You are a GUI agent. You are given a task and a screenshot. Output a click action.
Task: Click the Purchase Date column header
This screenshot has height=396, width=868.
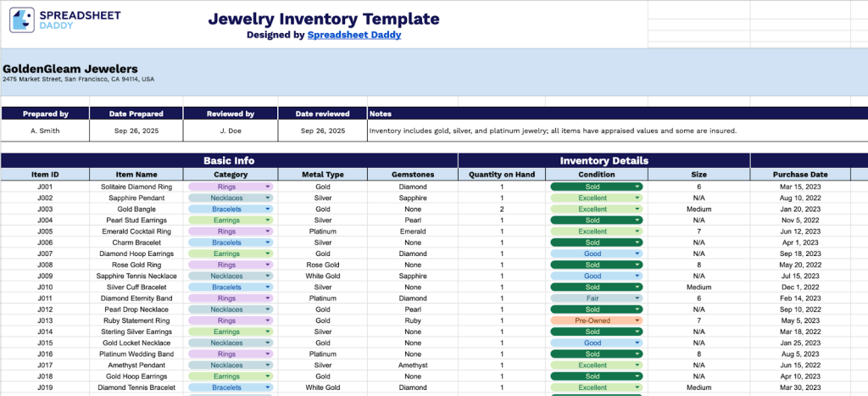tap(799, 175)
